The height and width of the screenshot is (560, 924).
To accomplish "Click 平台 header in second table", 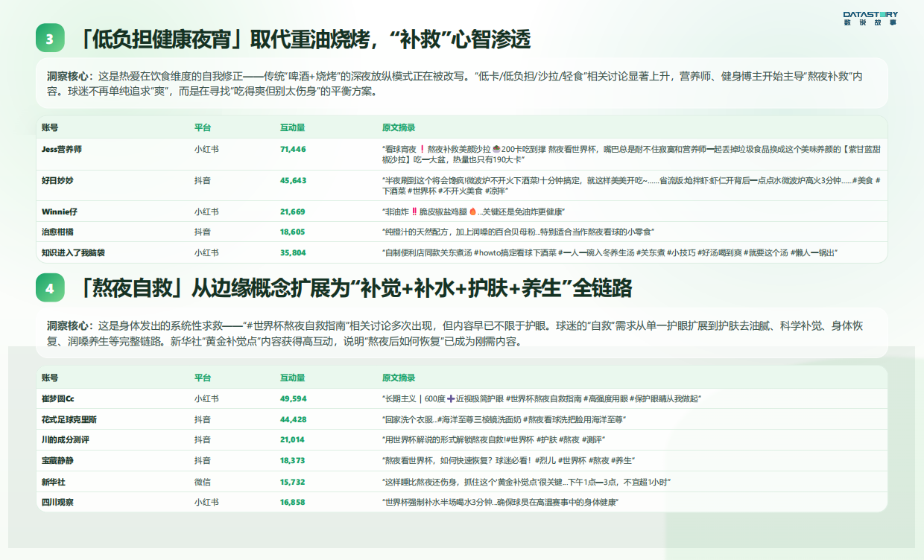I will tap(203, 378).
